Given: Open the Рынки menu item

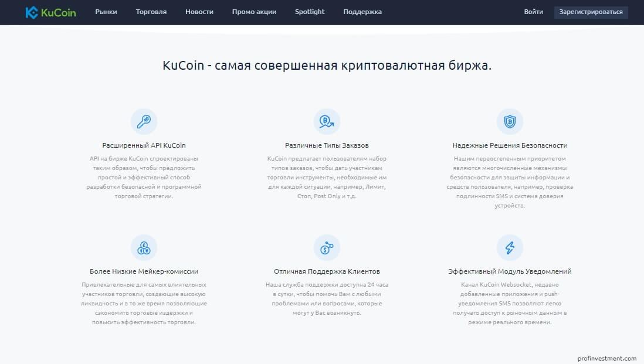Looking at the screenshot, I should (106, 12).
